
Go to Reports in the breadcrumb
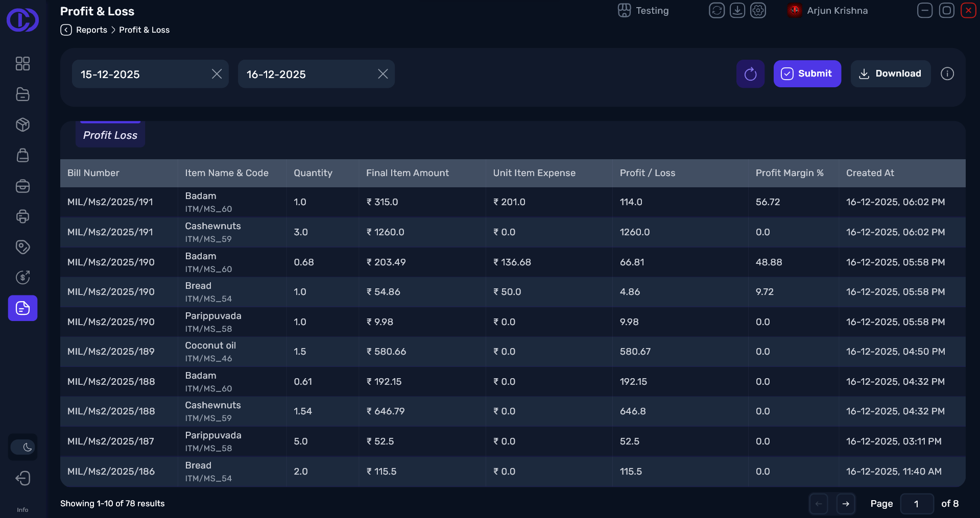coord(91,30)
